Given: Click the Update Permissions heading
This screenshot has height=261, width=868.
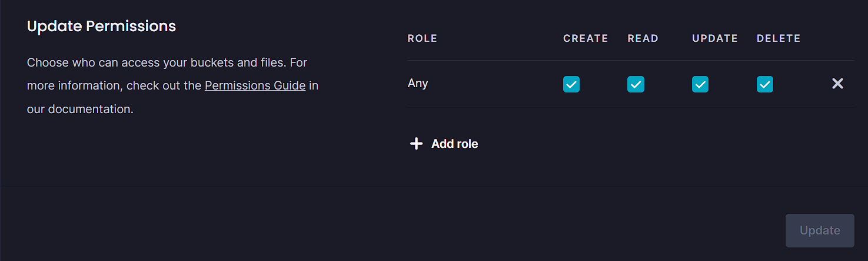Looking at the screenshot, I should click(x=102, y=27).
